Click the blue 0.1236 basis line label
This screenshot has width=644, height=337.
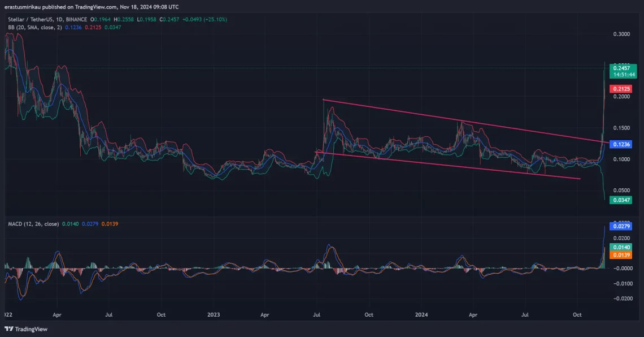(621, 144)
